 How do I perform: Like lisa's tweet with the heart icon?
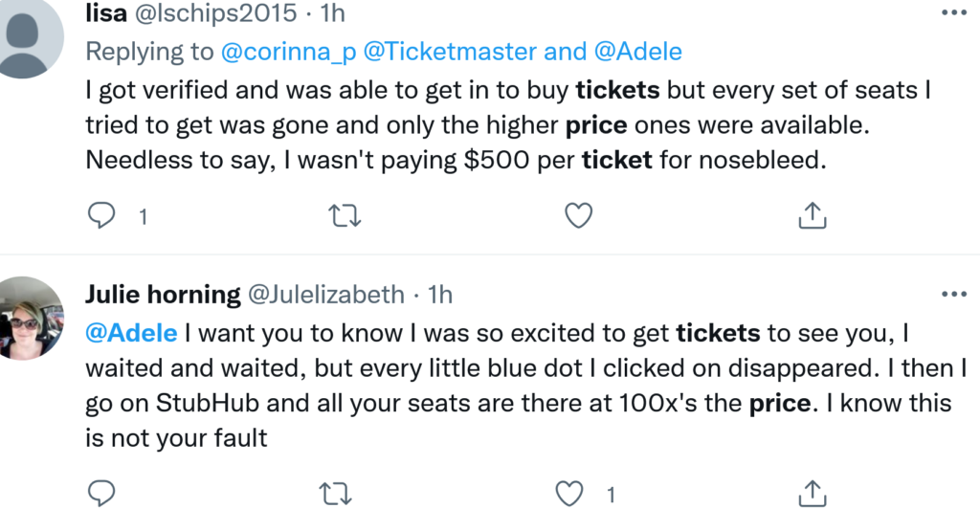[x=577, y=217]
